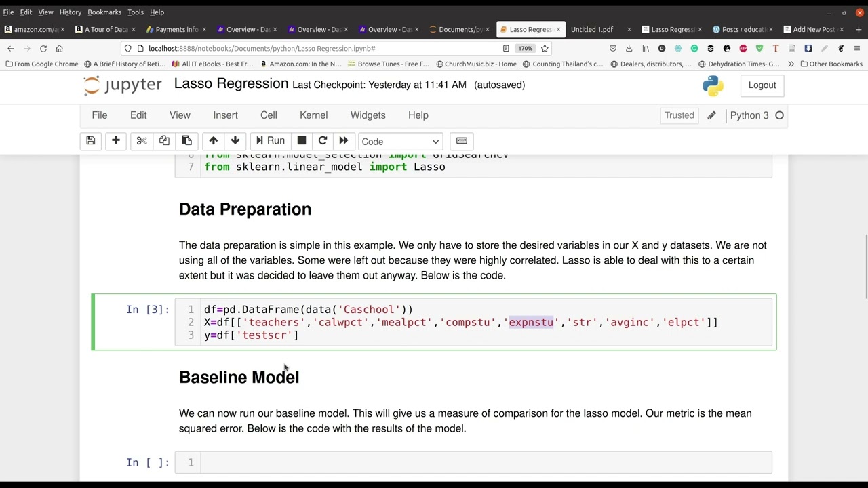
Task: Open From Google Chrome bookmarks folder
Action: coord(41,64)
